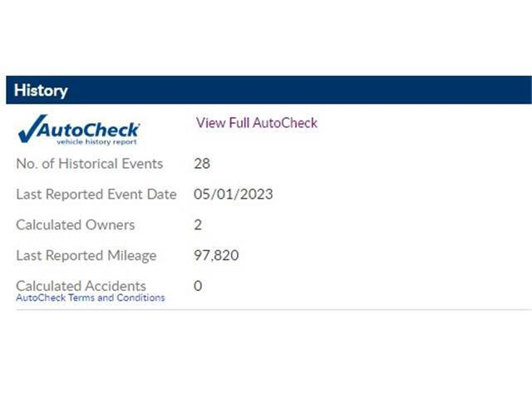Click the Calculated Owners label
532x399 pixels.
[76, 225]
